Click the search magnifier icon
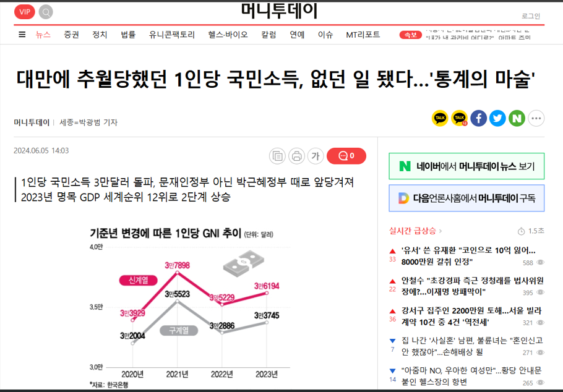563x392 pixels. (46, 12)
